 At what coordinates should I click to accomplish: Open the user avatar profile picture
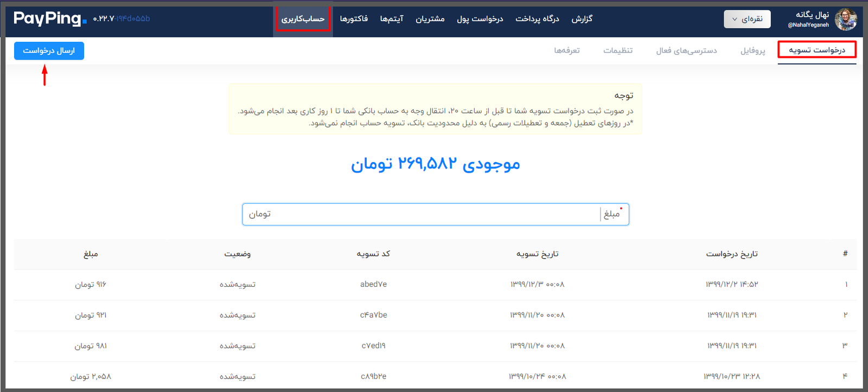tap(846, 20)
